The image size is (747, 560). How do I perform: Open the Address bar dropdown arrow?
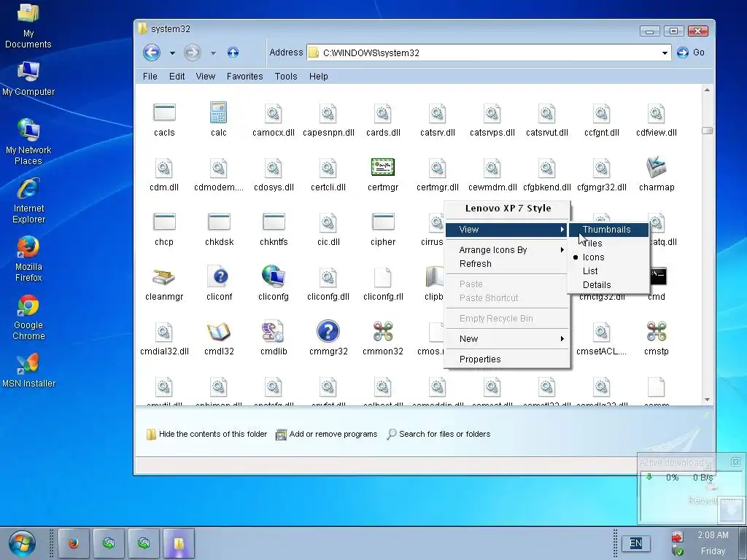click(665, 52)
